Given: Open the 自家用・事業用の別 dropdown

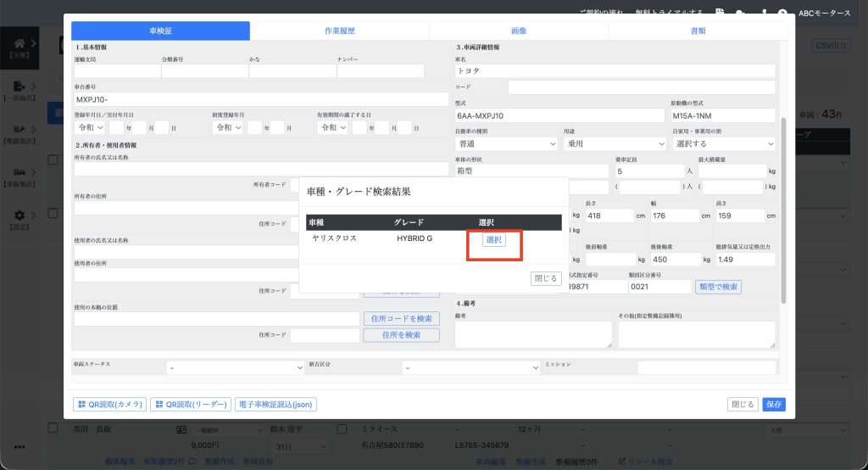Looking at the screenshot, I should click(x=722, y=144).
